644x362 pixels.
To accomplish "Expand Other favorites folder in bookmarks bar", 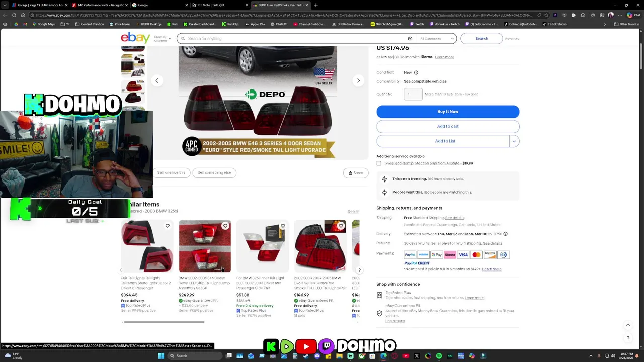I will pos(627,24).
